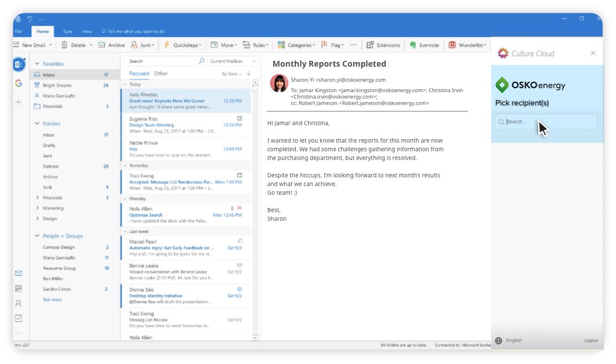Screen dimensions: 616x364
Task: Switch to the Sync tab
Action: tap(68, 31)
